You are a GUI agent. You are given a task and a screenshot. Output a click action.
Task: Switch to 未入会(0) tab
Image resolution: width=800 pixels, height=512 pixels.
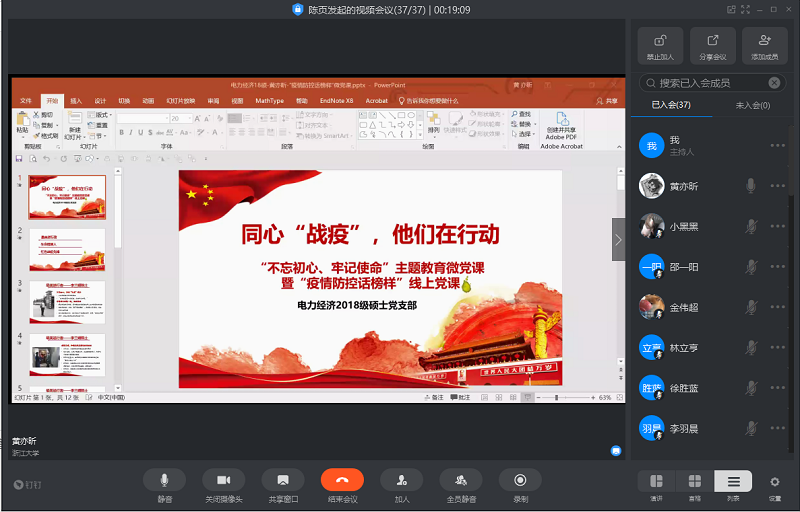click(752, 105)
